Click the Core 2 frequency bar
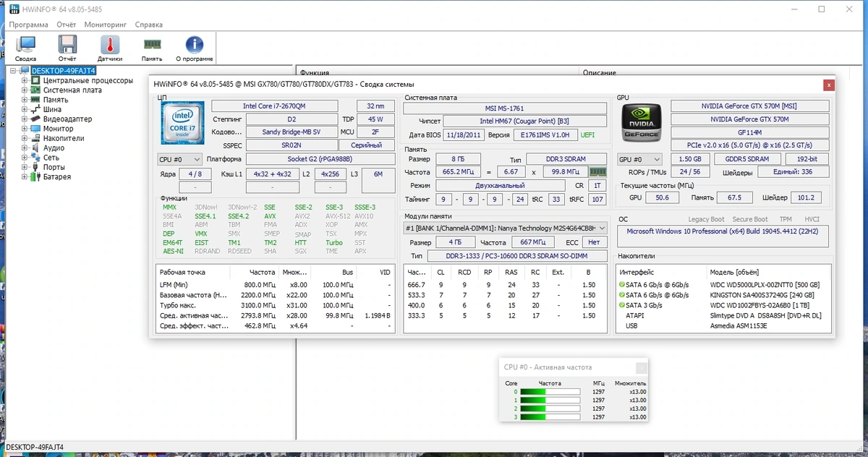Viewport: 868px width, 457px height. (550, 409)
